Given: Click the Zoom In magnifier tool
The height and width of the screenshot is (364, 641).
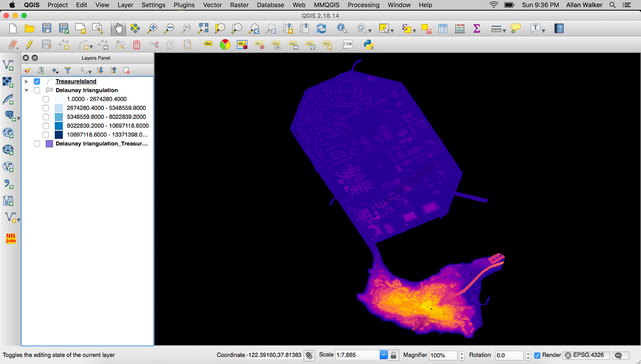Looking at the screenshot, I should coord(152,29).
